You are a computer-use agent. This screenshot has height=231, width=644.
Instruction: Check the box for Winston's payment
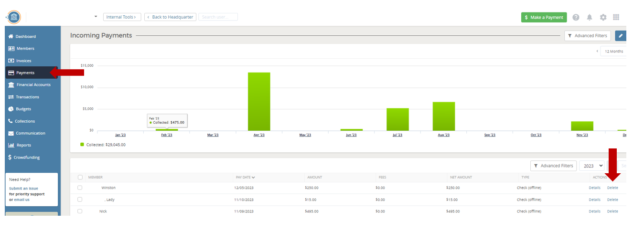pos(80,188)
